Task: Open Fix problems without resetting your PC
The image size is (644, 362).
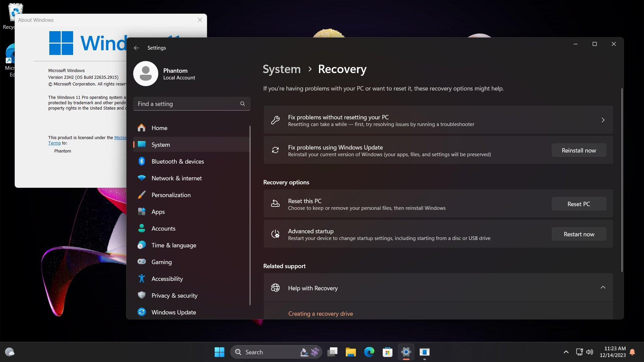Action: pos(438,120)
